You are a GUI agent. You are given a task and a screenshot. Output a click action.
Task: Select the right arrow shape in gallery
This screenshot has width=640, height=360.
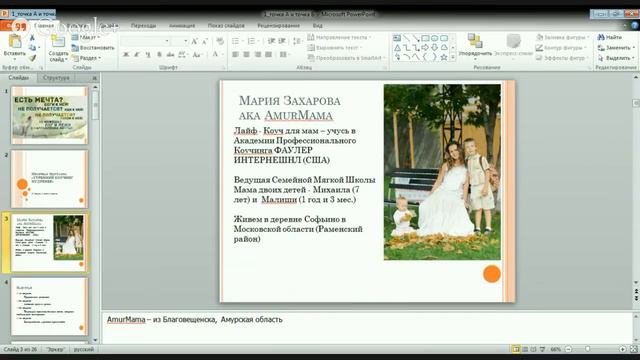tap(425, 48)
